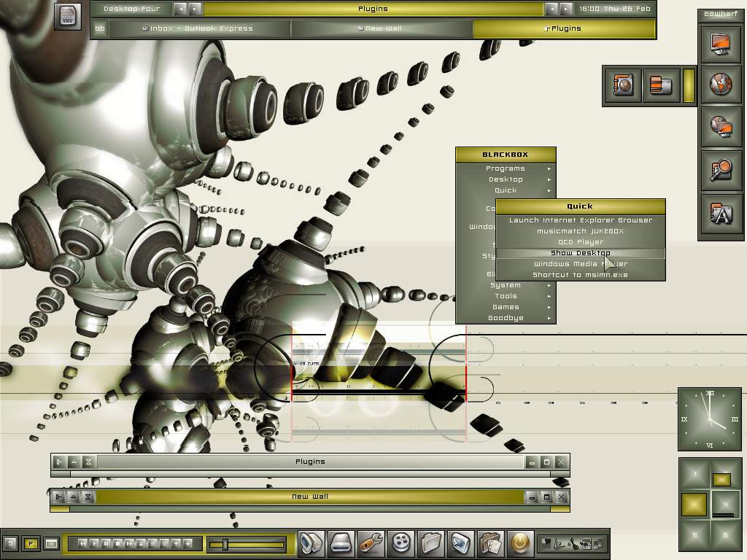Click the playlist lines media control button
This screenshot has height=560, width=747.
pyautogui.click(x=152, y=543)
